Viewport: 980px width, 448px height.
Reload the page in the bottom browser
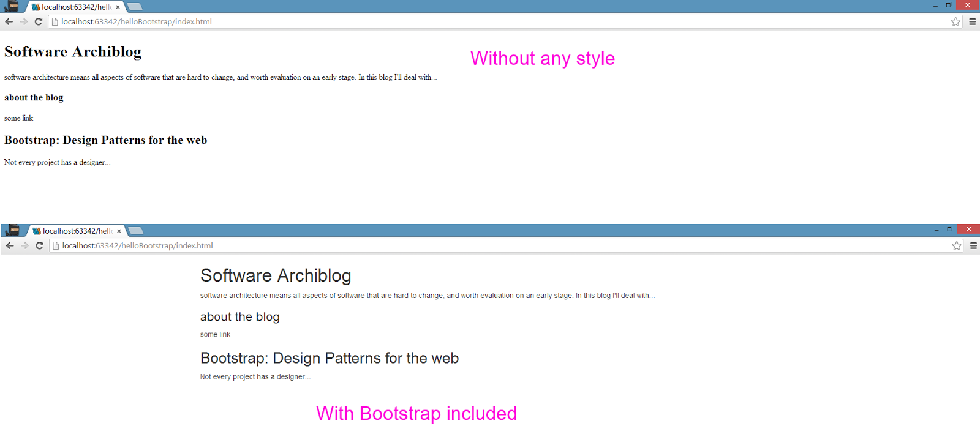pyautogui.click(x=40, y=245)
